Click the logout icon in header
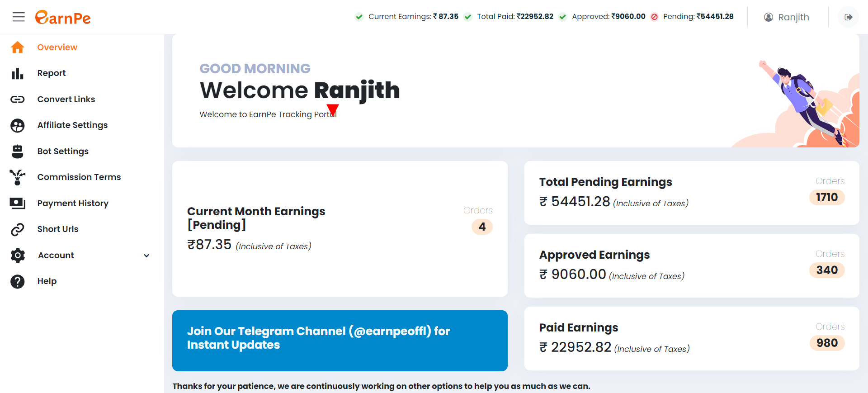The width and height of the screenshot is (868, 393). point(848,17)
